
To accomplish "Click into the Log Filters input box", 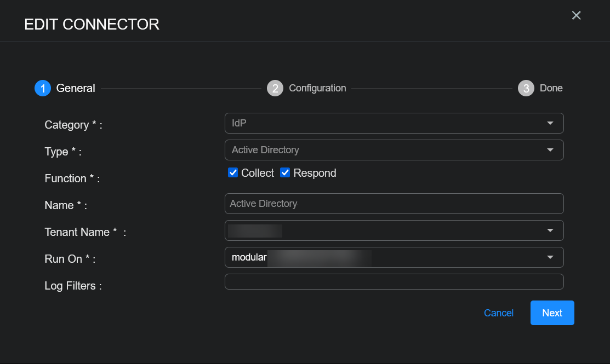I will point(394,281).
